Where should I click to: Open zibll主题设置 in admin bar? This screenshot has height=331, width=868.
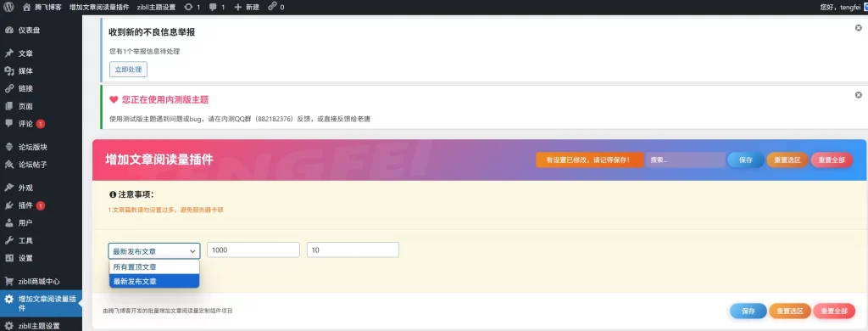coord(156,7)
